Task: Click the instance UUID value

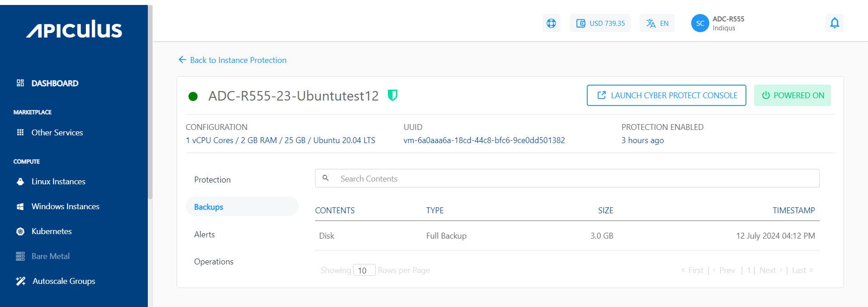Action: coord(484,140)
